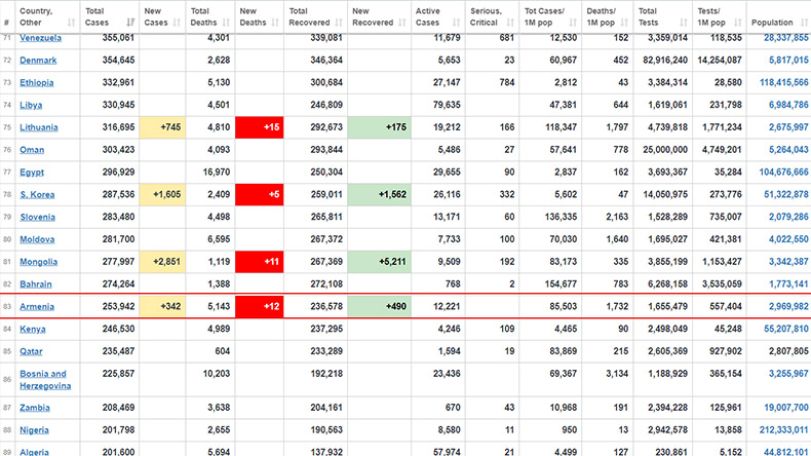Sort by Deaths/1M pop column arrows
The width and height of the screenshot is (811, 456).
(624, 22)
